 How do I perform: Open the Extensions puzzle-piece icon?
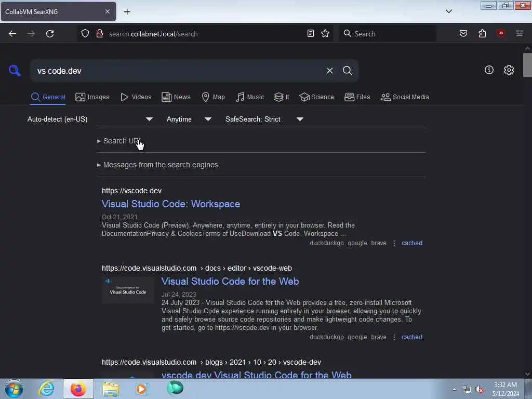[x=483, y=33]
